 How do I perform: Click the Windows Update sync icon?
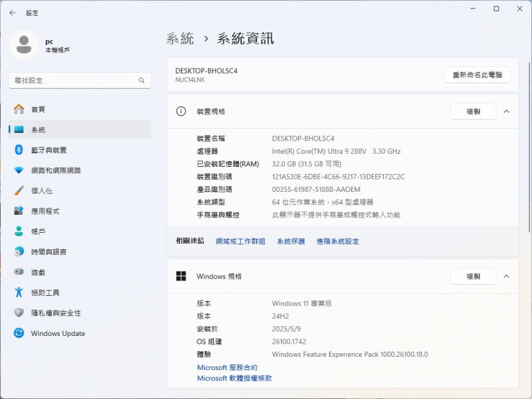(19, 333)
